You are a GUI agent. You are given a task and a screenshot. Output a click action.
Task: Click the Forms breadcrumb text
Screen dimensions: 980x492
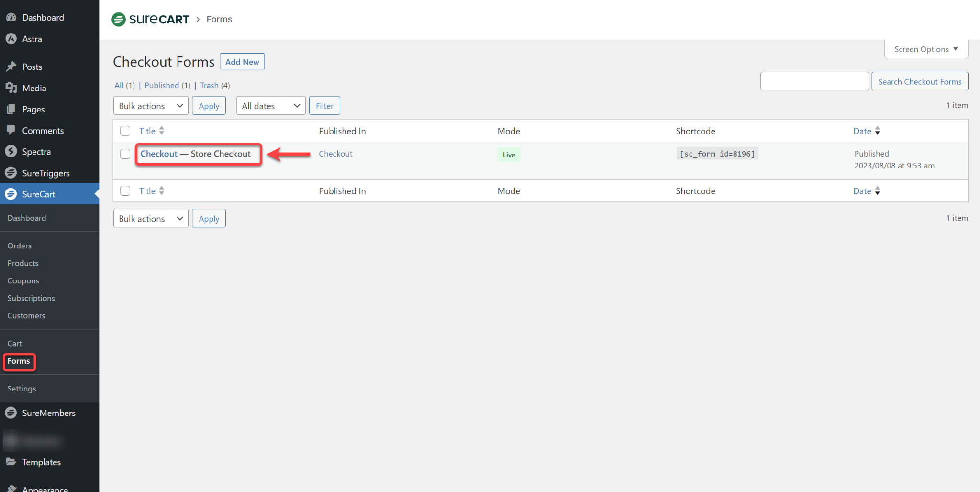pyautogui.click(x=219, y=19)
